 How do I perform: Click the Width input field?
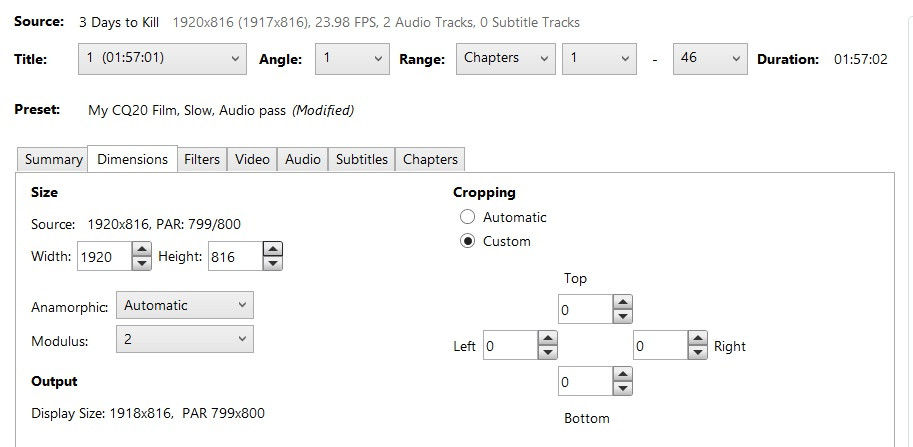(x=103, y=257)
